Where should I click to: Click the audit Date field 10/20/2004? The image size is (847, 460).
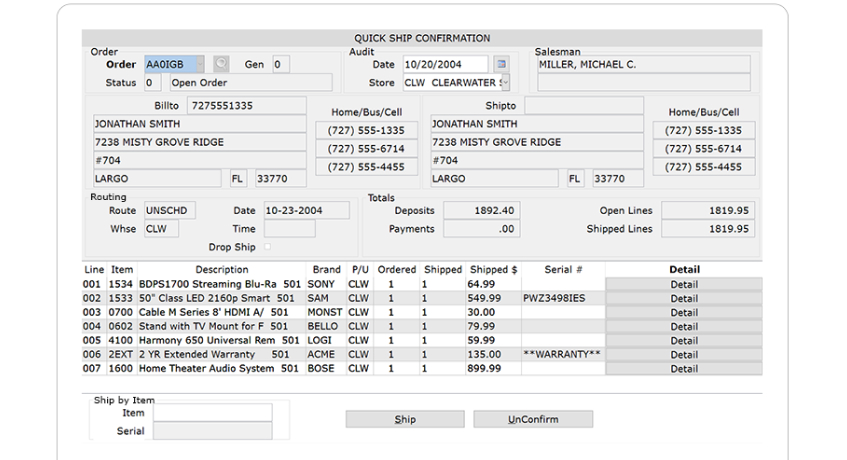point(445,65)
